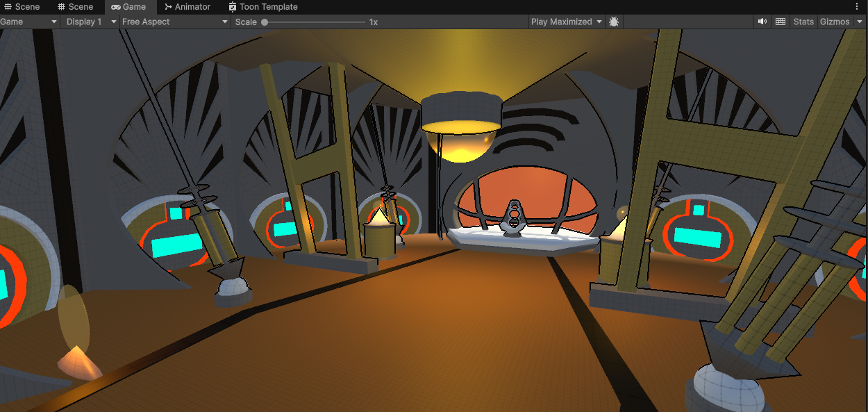Open the Play Maximized dropdown

(x=566, y=22)
